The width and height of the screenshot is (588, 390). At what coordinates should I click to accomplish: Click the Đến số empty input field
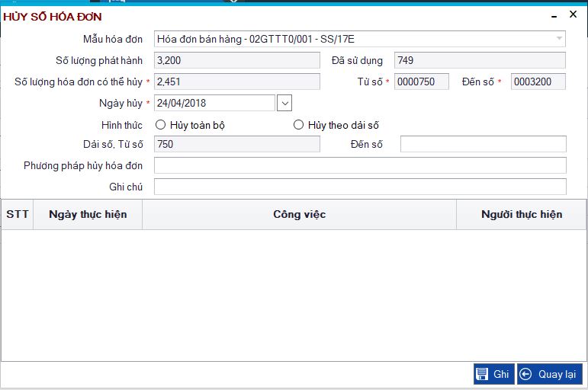[x=483, y=145]
